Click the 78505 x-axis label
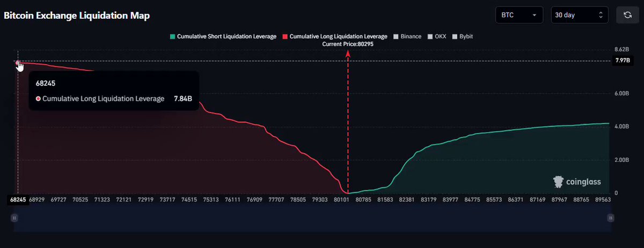Image resolution: width=644 pixels, height=248 pixels. (298, 200)
